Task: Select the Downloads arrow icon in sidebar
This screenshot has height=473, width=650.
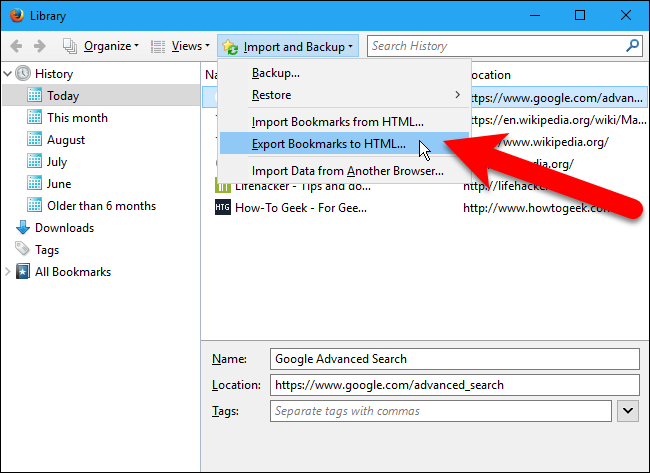Action: (24, 228)
